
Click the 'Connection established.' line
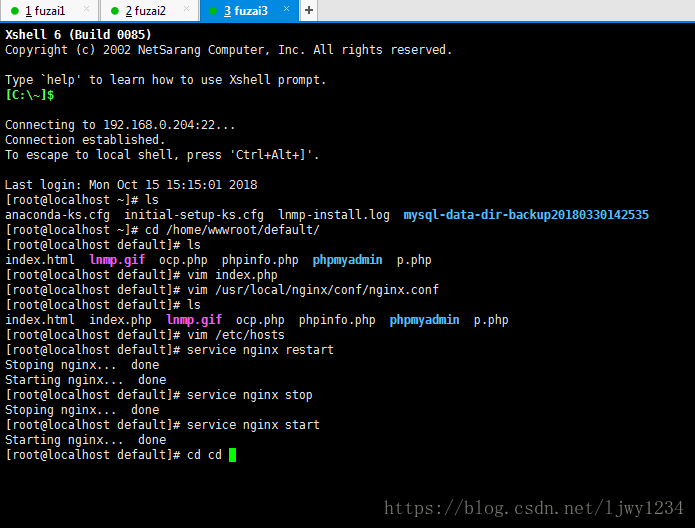click(85, 140)
